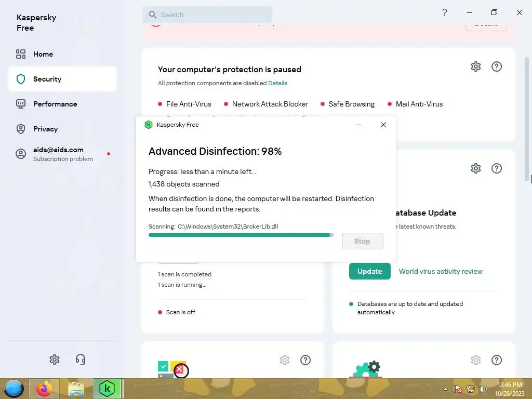
Task: Click Kaspersky taskbar button
Action: (x=108, y=389)
